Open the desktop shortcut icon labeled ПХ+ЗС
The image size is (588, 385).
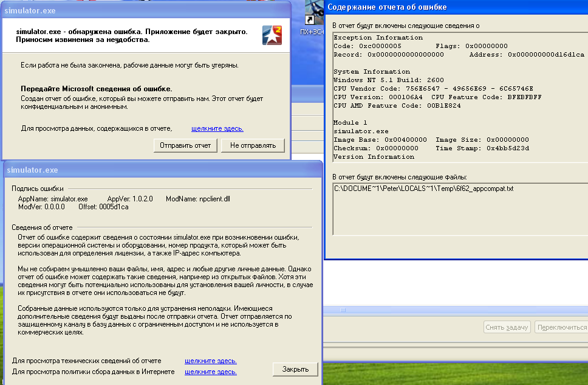[x=313, y=18]
